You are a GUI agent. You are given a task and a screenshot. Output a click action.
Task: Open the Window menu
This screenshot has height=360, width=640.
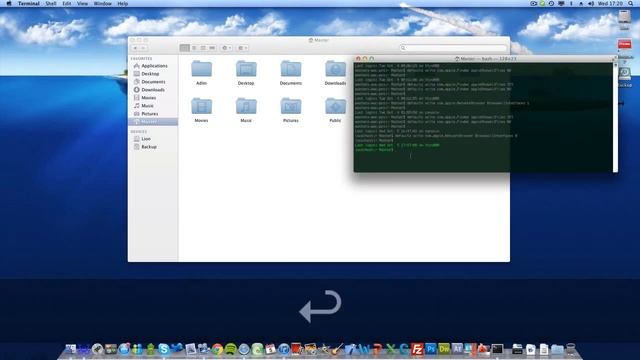click(x=102, y=4)
